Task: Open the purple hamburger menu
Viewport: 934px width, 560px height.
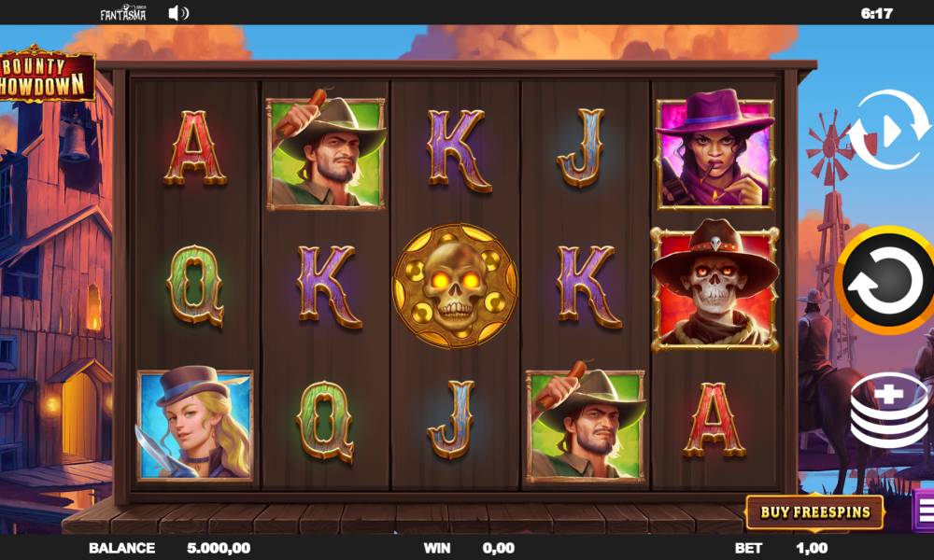Action: 924,510
